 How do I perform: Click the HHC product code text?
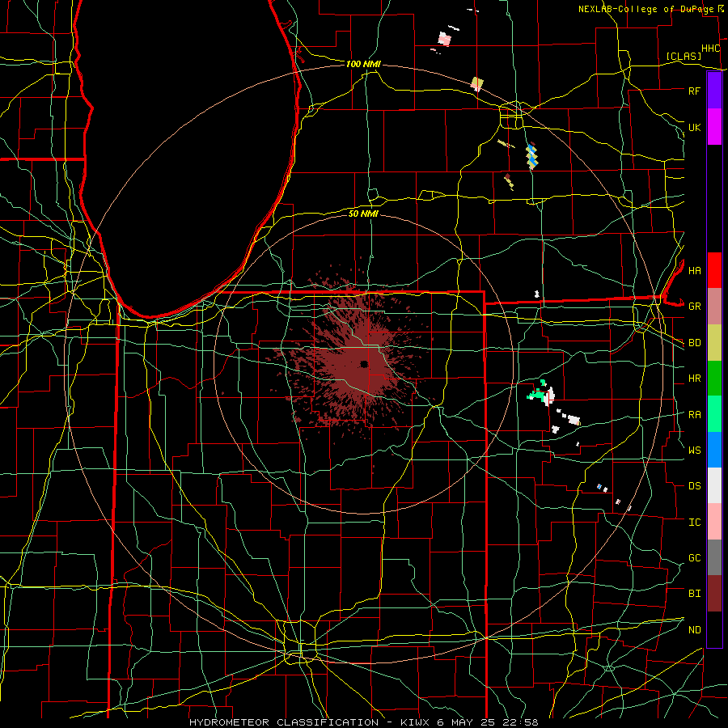pyautogui.click(x=710, y=49)
